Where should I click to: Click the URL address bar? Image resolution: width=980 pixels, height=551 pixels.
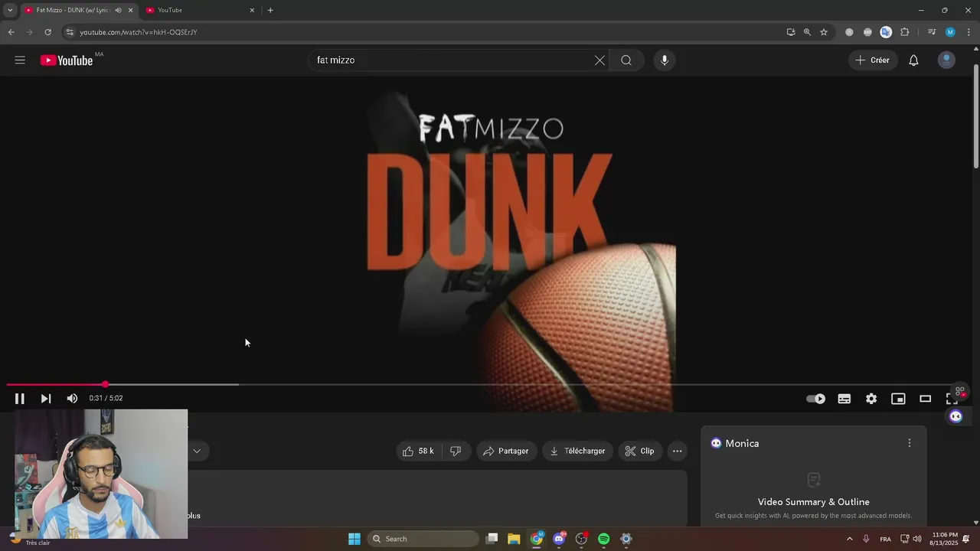[x=429, y=32]
